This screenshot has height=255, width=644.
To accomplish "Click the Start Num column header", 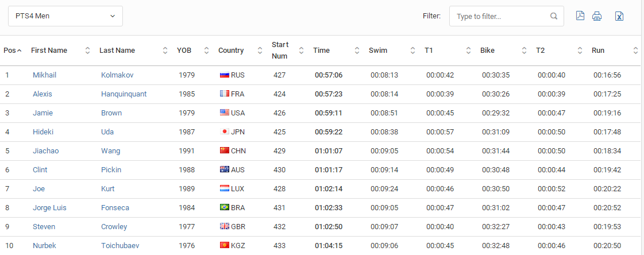I will (280, 51).
